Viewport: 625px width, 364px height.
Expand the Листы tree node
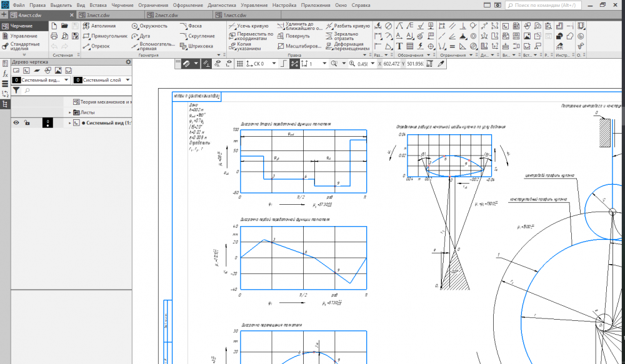pyautogui.click(x=70, y=112)
